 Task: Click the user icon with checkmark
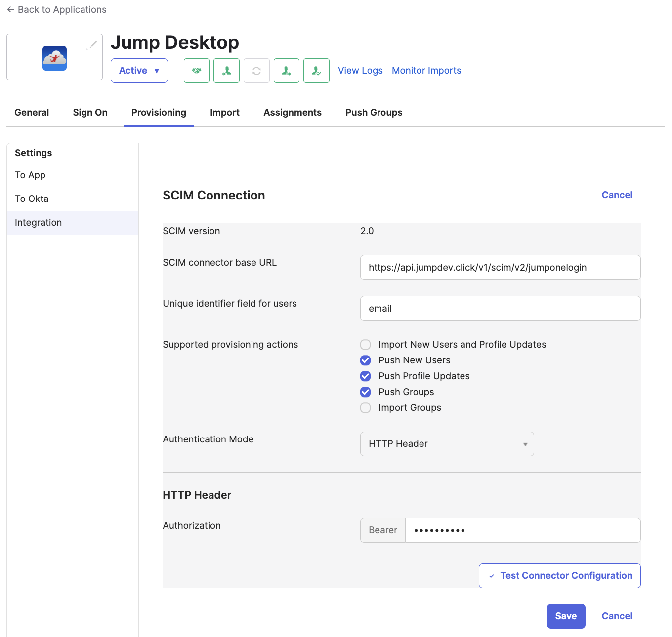click(x=316, y=71)
